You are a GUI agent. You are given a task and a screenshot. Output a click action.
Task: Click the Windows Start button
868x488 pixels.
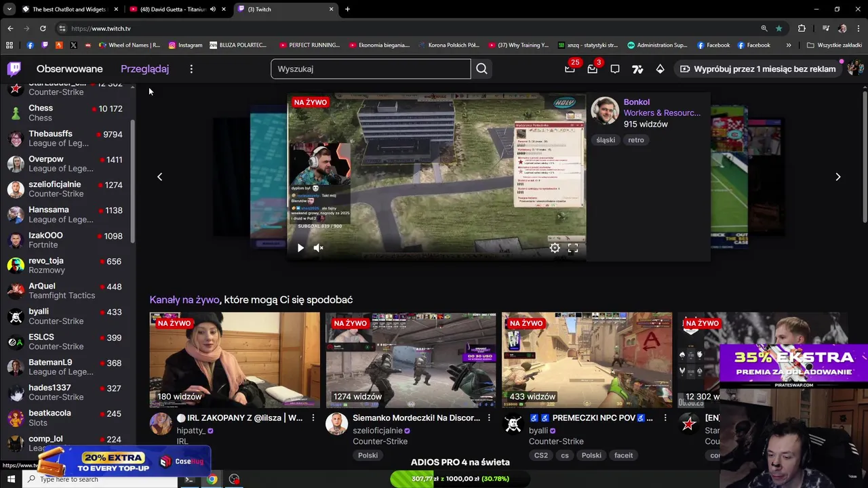pyautogui.click(x=12, y=479)
